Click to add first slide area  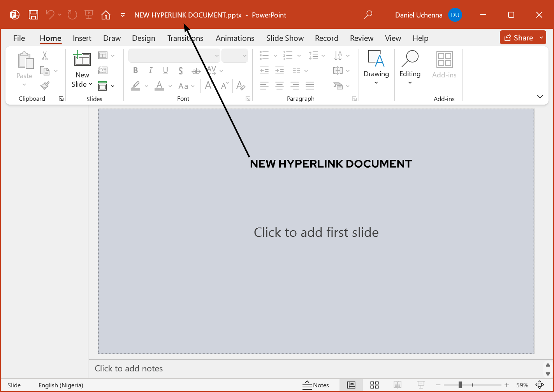coord(316,232)
